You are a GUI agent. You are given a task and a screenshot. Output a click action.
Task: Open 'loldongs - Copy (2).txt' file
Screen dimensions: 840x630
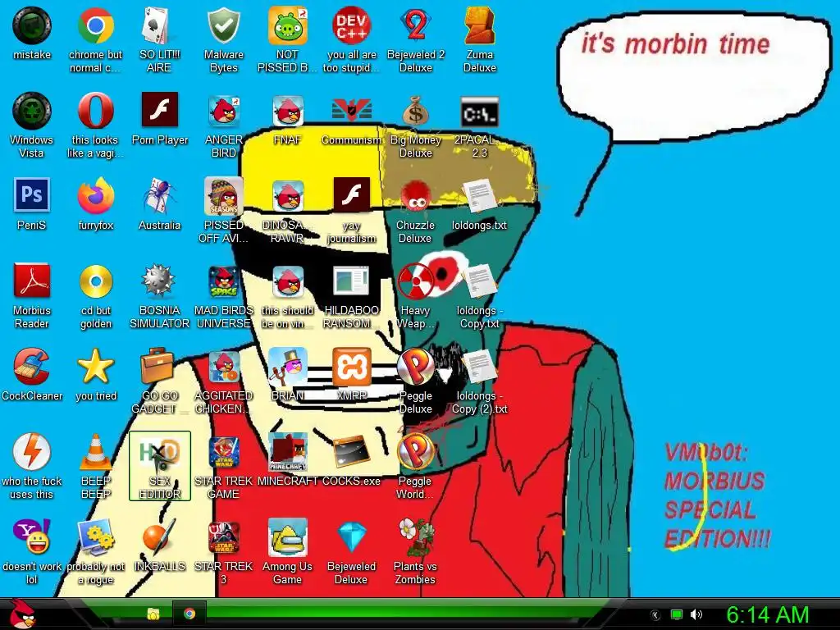(479, 367)
